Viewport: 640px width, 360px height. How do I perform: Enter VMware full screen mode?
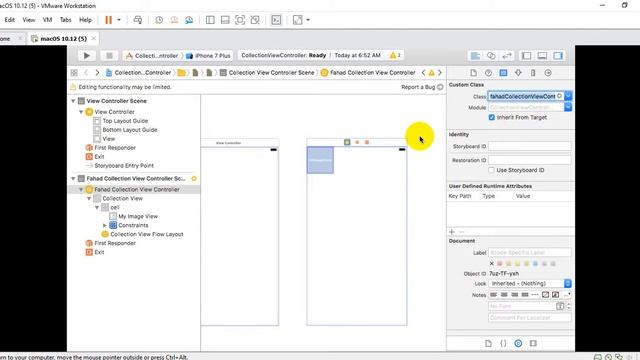[240, 20]
